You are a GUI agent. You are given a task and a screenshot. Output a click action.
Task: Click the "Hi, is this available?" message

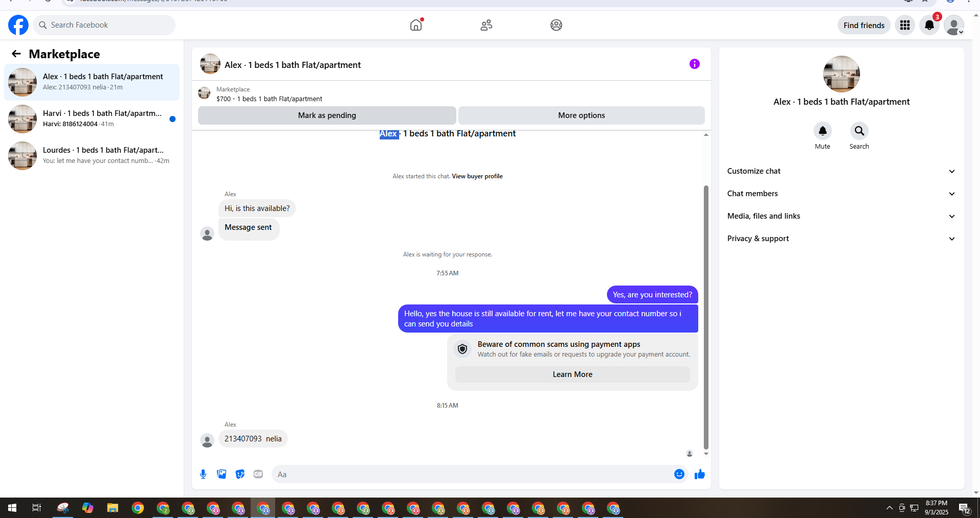[257, 208]
